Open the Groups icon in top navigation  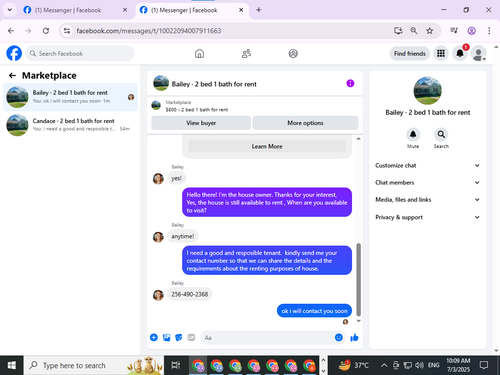click(293, 53)
